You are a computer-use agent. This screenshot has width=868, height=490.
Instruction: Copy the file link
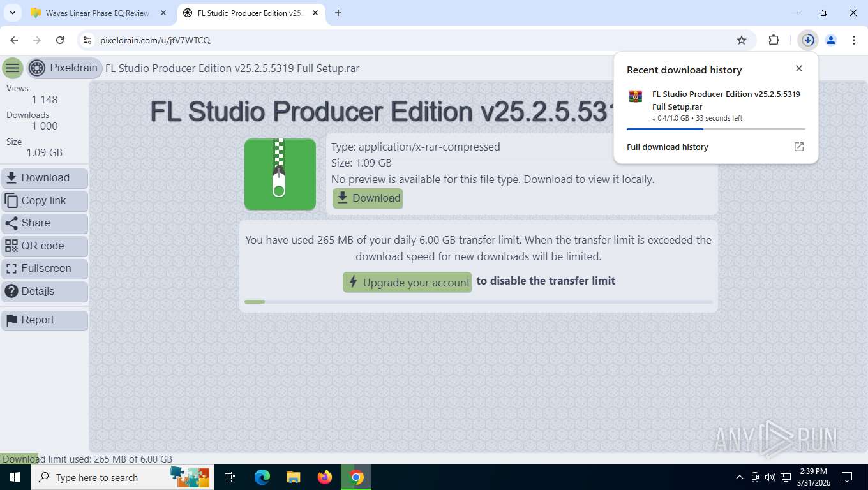[45, 200]
